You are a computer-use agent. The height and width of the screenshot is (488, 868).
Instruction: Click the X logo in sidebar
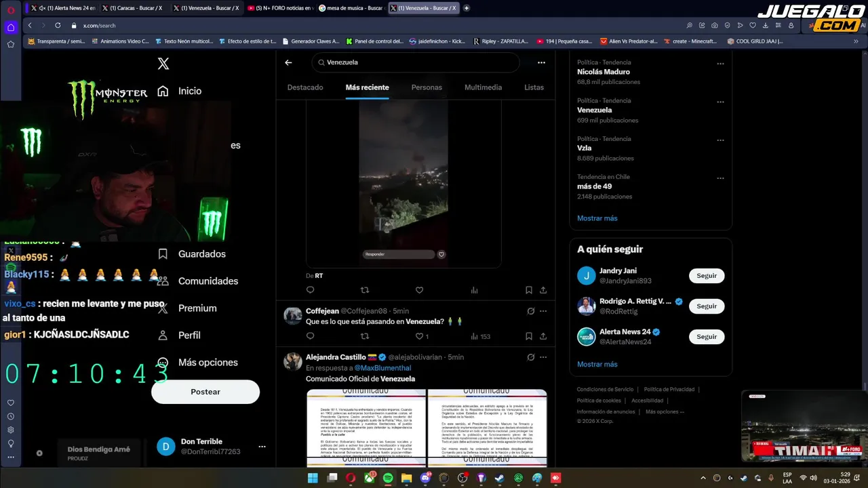(163, 64)
